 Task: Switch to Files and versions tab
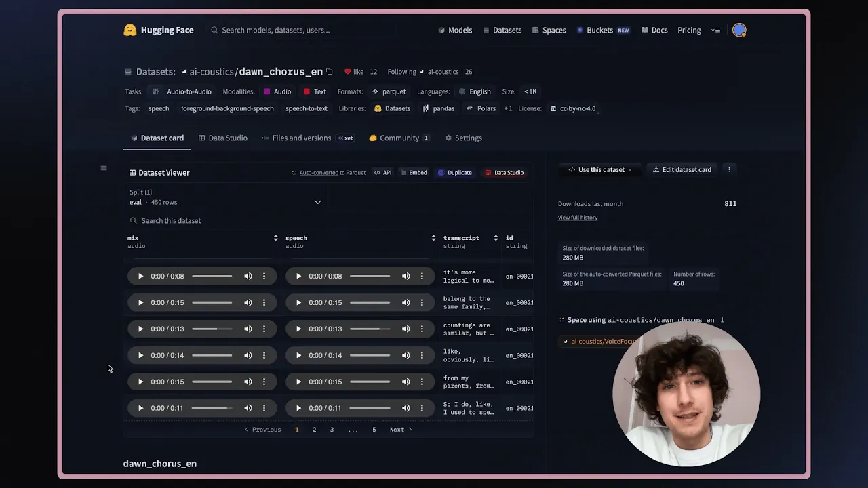click(x=307, y=138)
